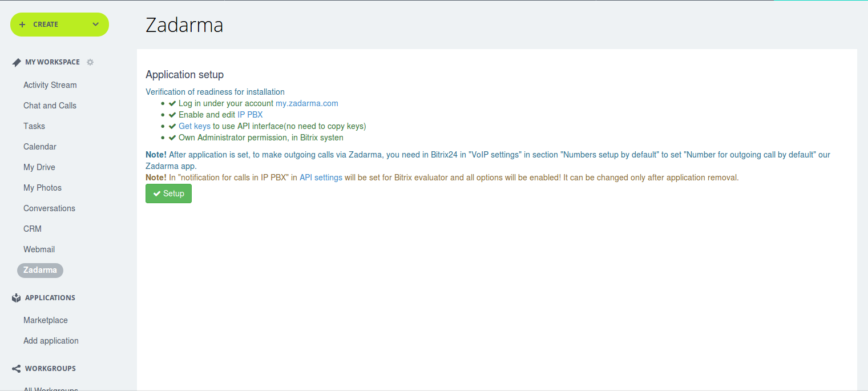The image size is (868, 391).
Task: Select Add application in the sidebar
Action: click(x=51, y=341)
